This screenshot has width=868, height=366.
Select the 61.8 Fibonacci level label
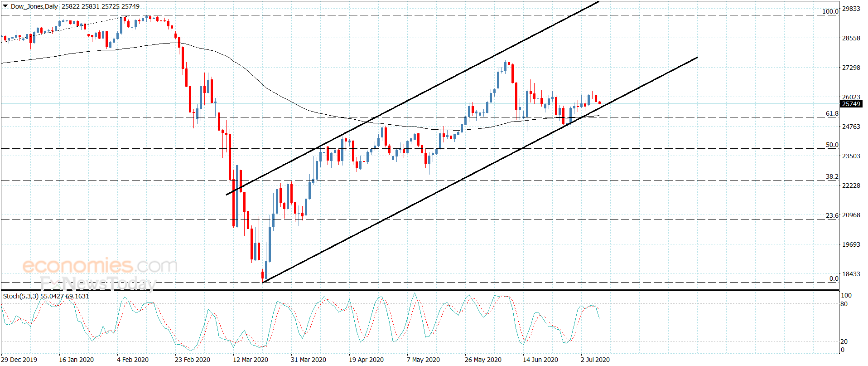tap(832, 113)
